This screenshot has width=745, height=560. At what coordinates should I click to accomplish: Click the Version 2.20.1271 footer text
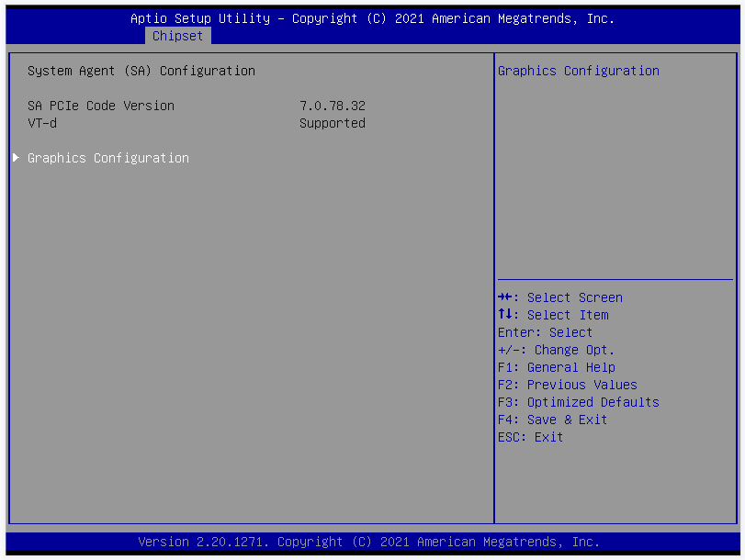369,542
